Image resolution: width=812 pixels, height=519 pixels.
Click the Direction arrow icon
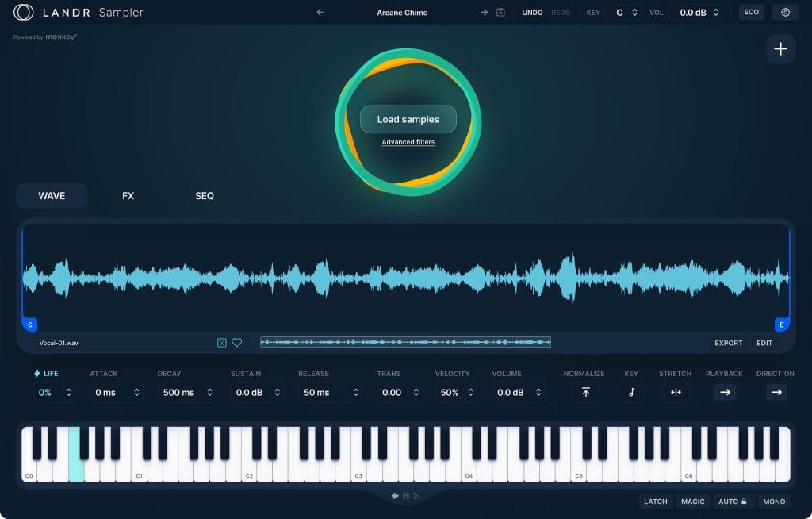776,392
